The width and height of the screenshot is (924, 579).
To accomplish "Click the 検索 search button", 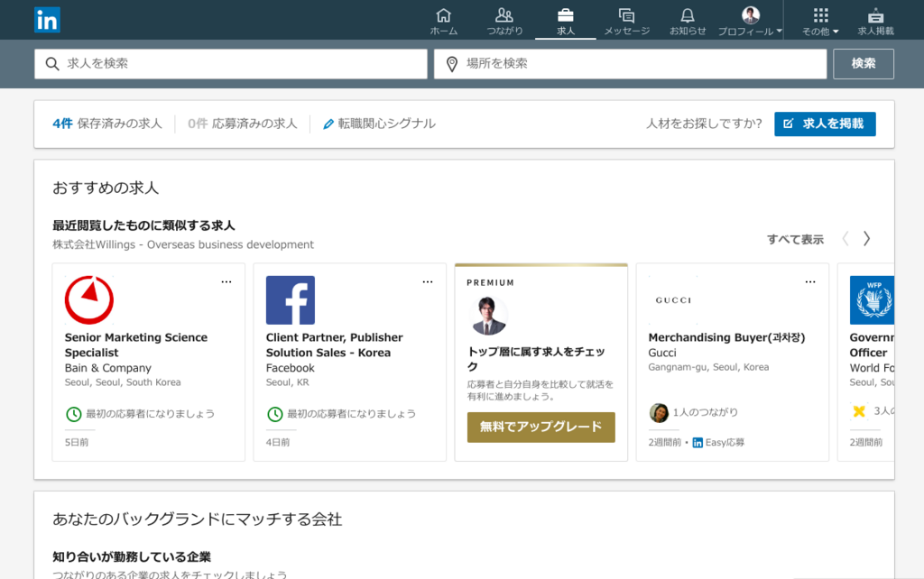I will pos(864,64).
